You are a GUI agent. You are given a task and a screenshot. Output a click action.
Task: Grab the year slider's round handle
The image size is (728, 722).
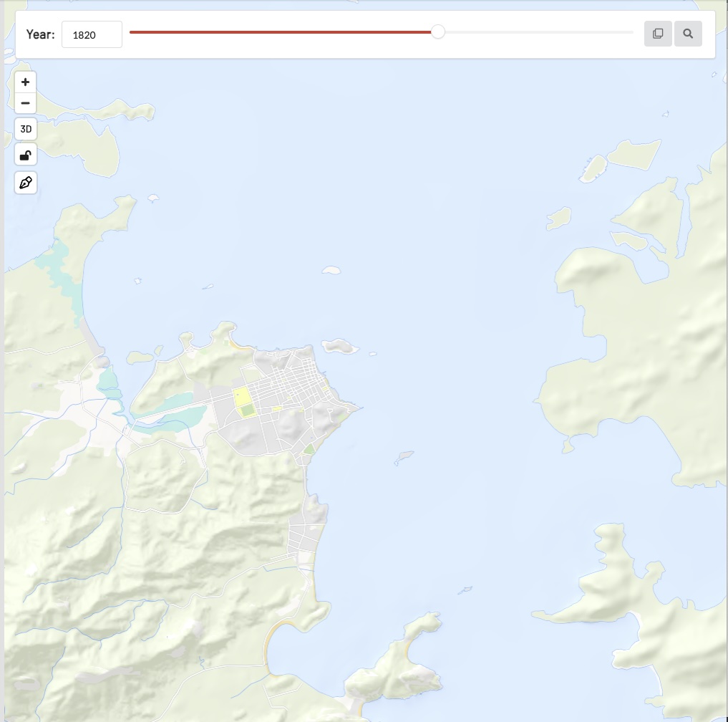click(438, 32)
